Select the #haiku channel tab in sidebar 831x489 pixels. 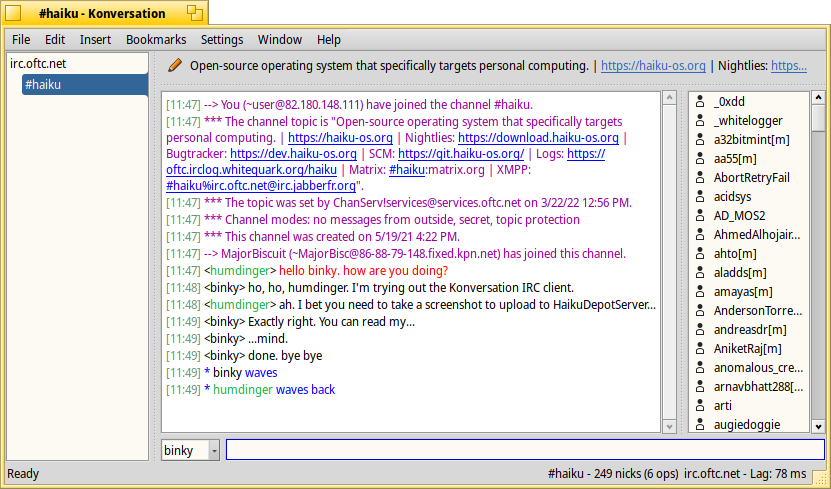[x=85, y=85]
